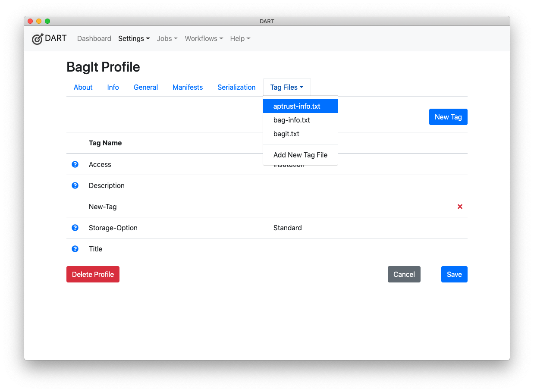Select bag-info.txt from the dropdown
The width and height of the screenshot is (534, 392).
click(x=292, y=120)
